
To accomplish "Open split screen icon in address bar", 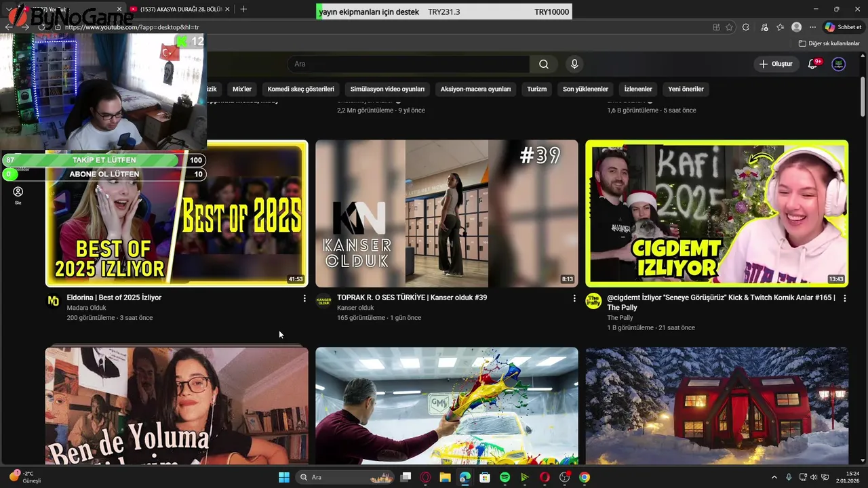I will (x=716, y=27).
